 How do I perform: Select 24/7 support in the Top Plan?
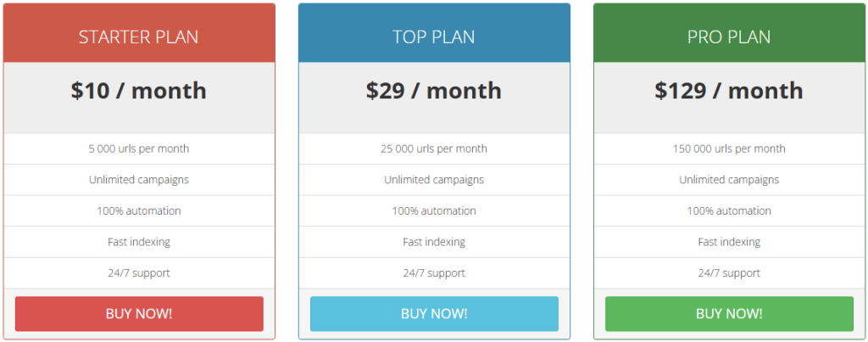434,273
